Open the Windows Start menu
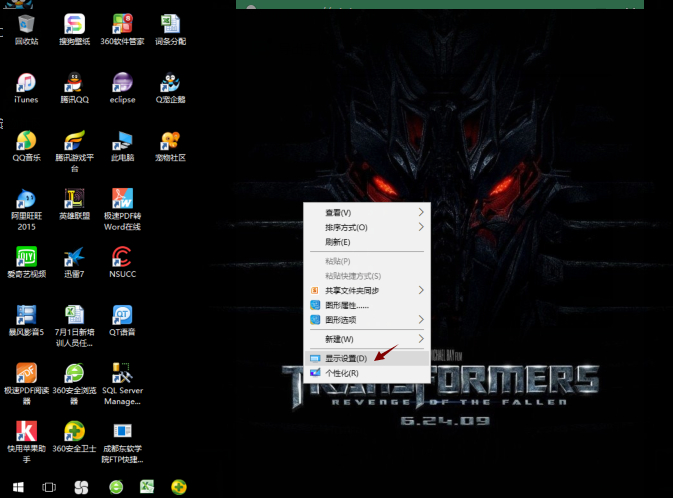 [x=18, y=487]
